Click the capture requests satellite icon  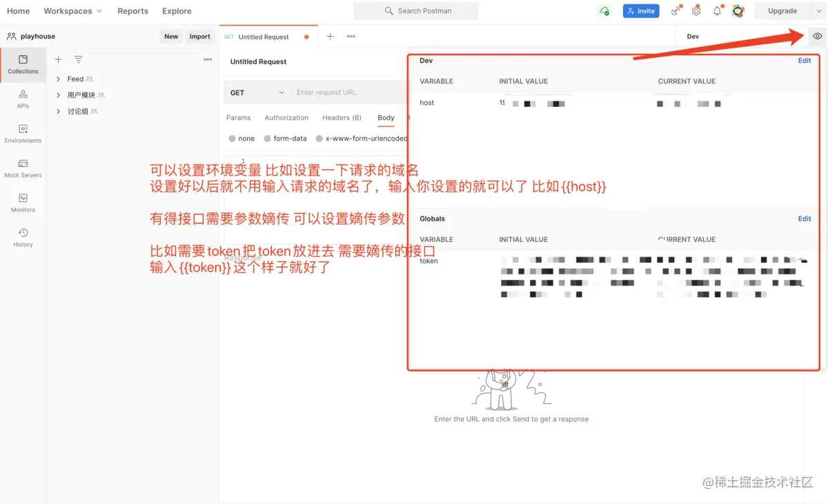[x=676, y=11]
